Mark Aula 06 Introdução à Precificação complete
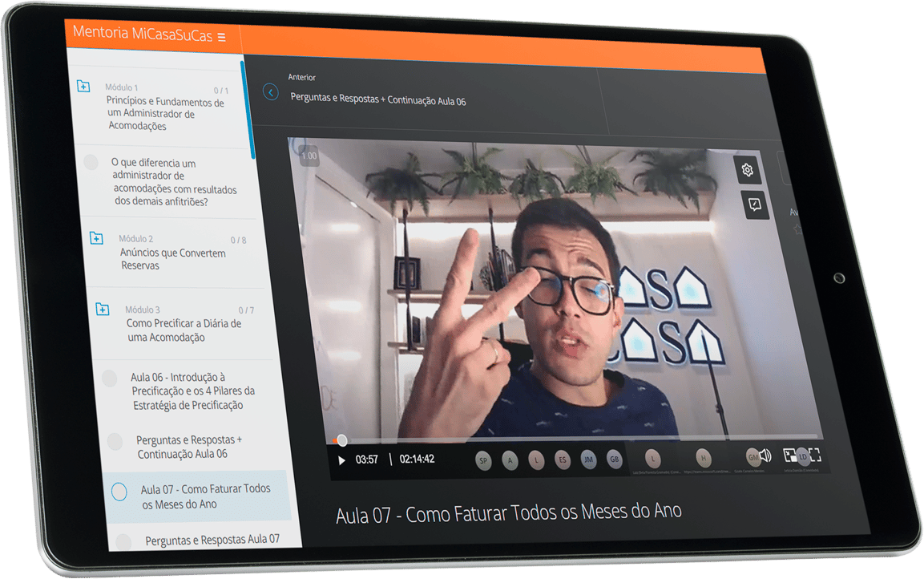This screenshot has height=579, width=924. click(110, 378)
